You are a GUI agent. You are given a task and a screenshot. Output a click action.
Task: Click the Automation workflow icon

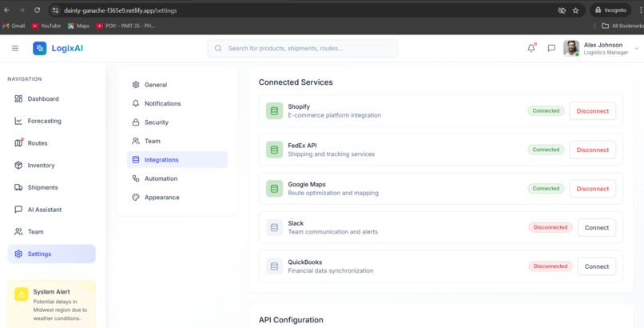point(136,178)
